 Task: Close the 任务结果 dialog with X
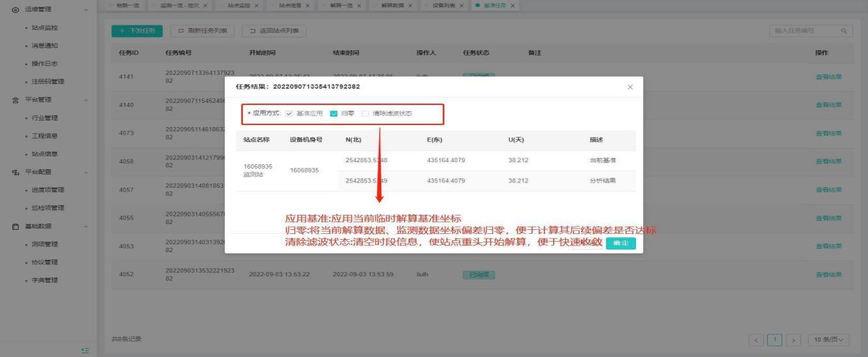[629, 87]
